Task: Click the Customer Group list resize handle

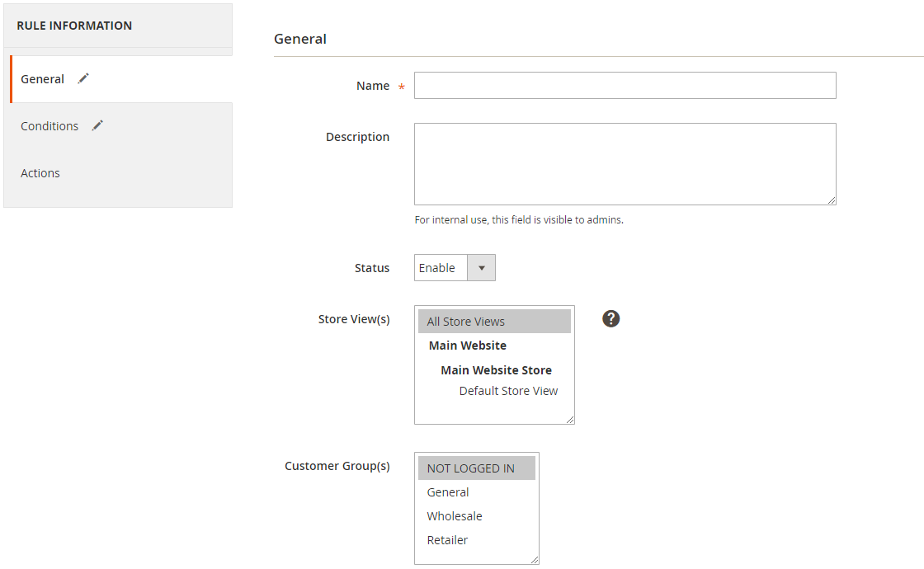Action: (x=535, y=560)
